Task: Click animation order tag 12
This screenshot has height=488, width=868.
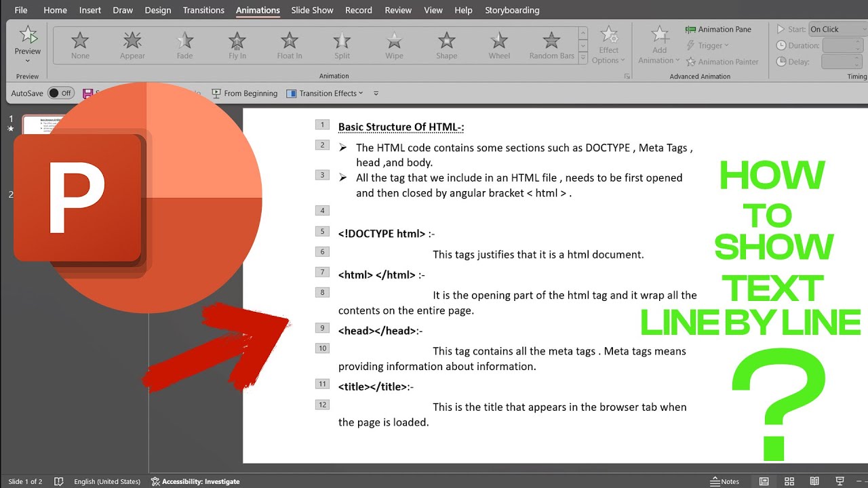Action: (323, 405)
